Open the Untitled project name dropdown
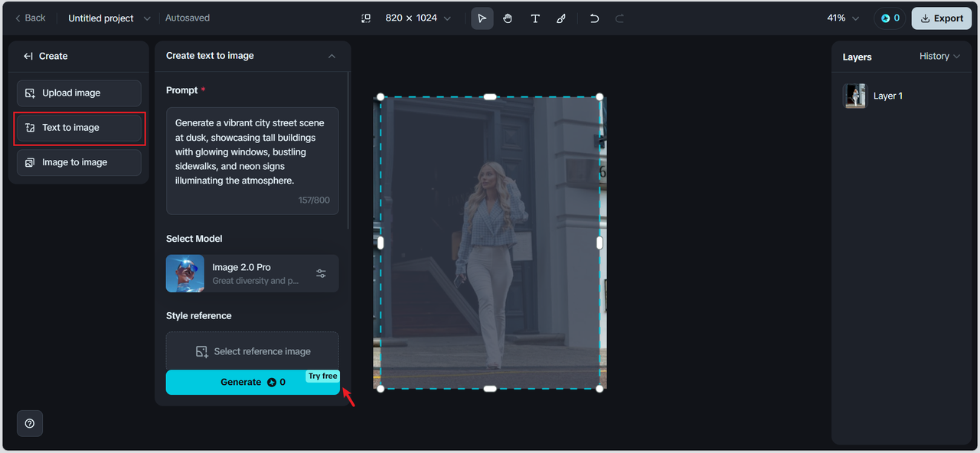 (x=109, y=18)
